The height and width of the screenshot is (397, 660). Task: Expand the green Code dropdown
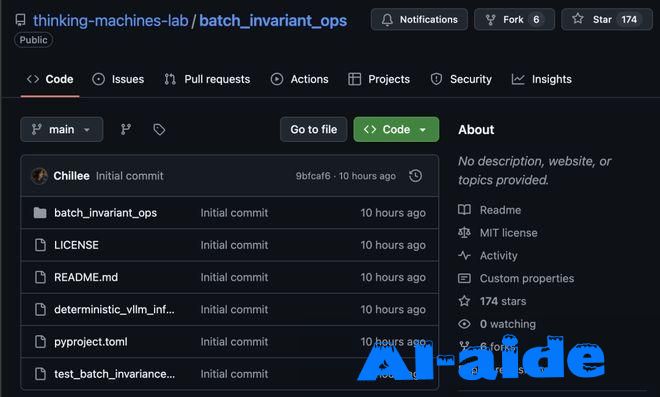click(x=396, y=129)
